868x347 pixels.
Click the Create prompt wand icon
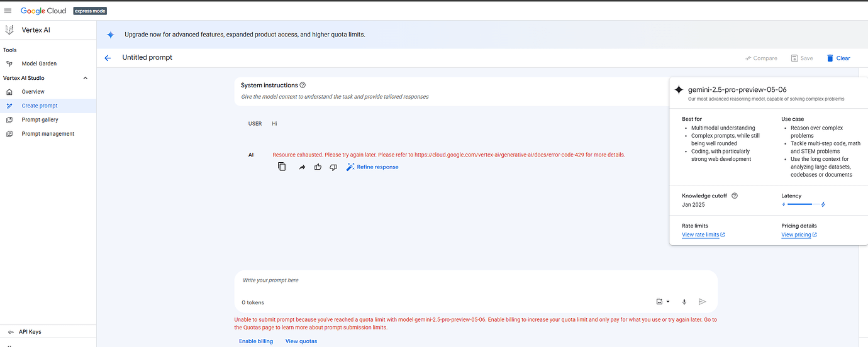[x=9, y=106]
